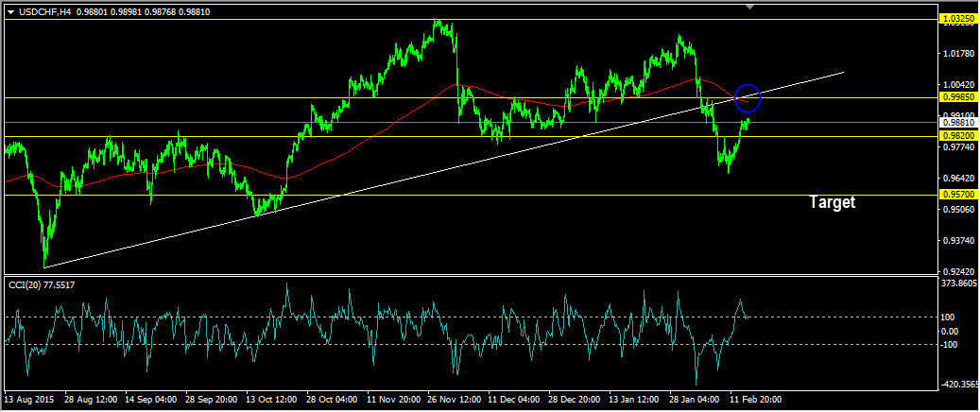Click the CCI scale maximum 373.8605
Screen dimensions: 980x412
coord(960,283)
